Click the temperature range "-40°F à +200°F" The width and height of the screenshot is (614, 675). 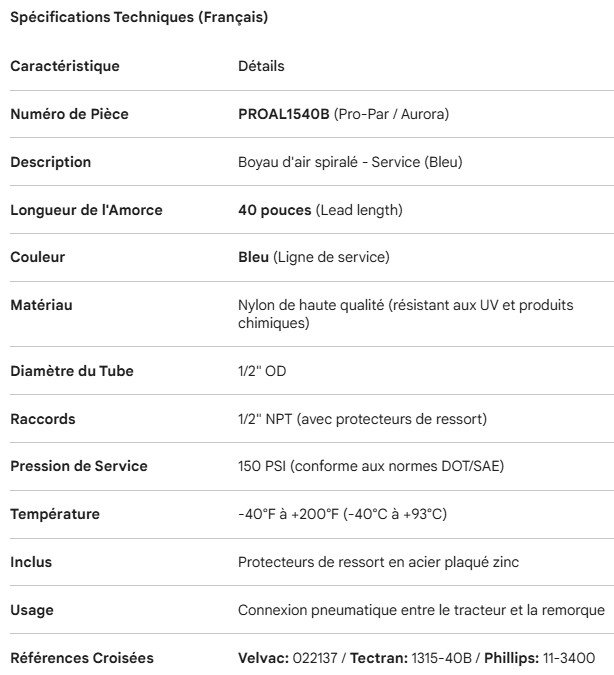click(x=288, y=515)
